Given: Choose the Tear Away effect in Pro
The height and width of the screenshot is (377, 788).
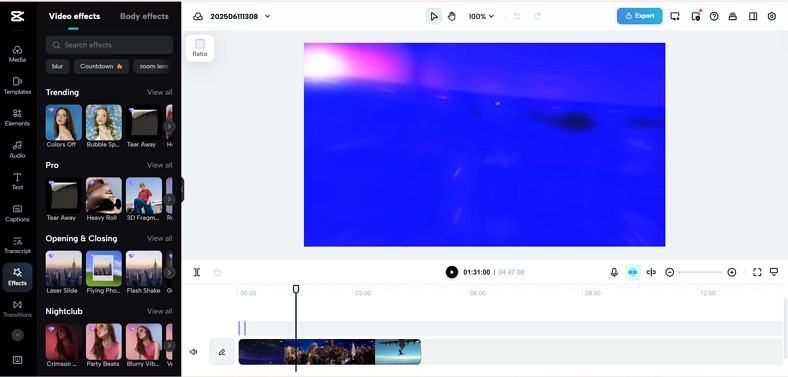Looking at the screenshot, I should [x=64, y=195].
